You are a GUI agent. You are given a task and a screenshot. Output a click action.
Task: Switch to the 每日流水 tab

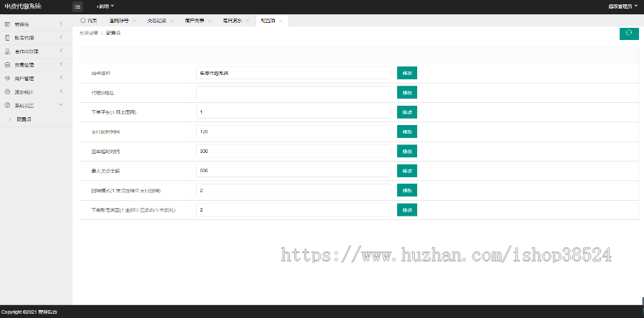point(232,21)
